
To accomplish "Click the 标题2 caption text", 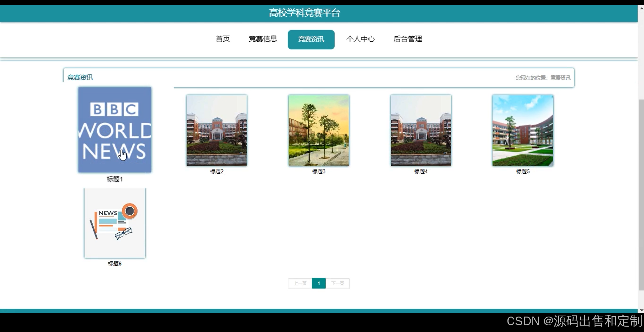I will pos(217,171).
